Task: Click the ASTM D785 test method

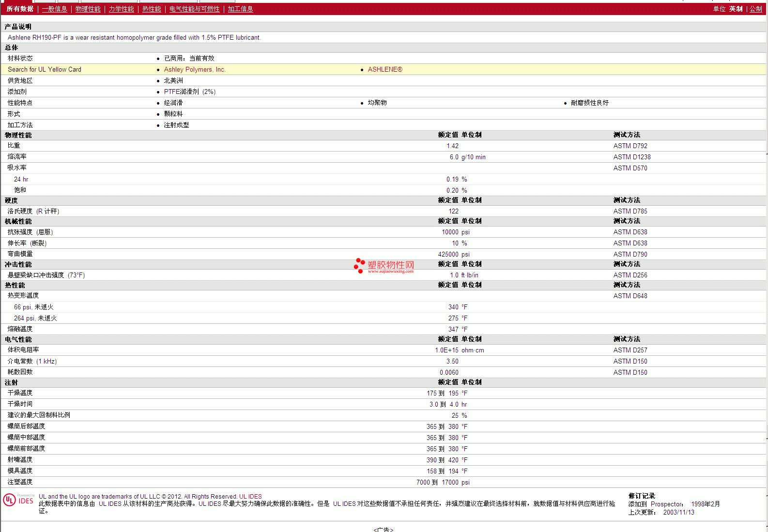Action: coord(630,211)
